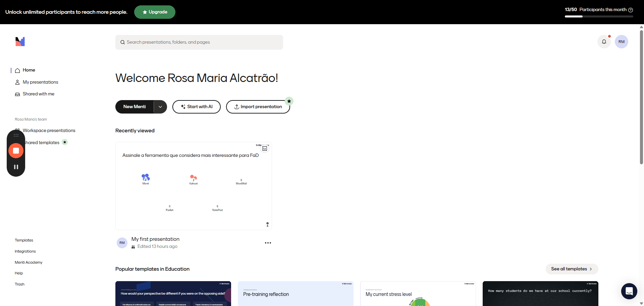The image size is (644, 306).
Task: Click the search presentations field
Action: 199,42
